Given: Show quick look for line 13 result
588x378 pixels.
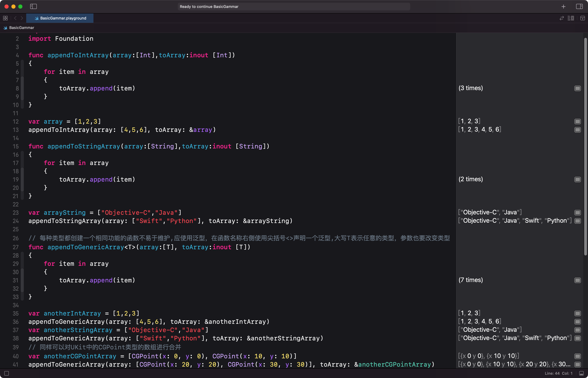Looking at the screenshot, I should 577,130.
